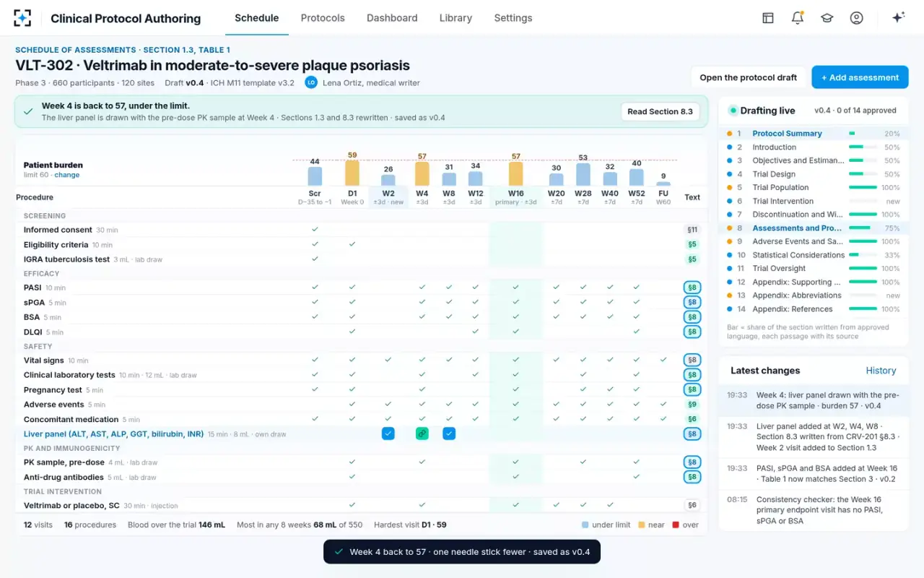Click the FU W60 visit column header

pos(663,197)
